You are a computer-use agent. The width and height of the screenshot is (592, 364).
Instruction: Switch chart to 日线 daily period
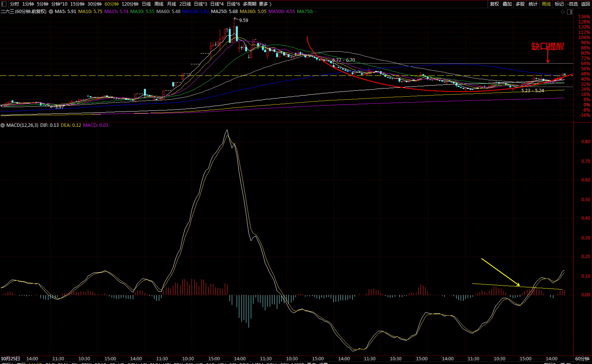pyautogui.click(x=146, y=4)
